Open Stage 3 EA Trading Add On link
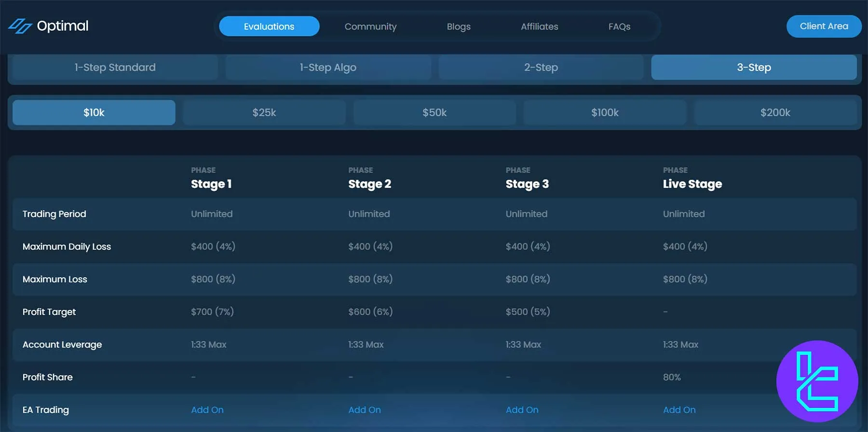Viewport: 868px width, 432px height. (x=522, y=410)
